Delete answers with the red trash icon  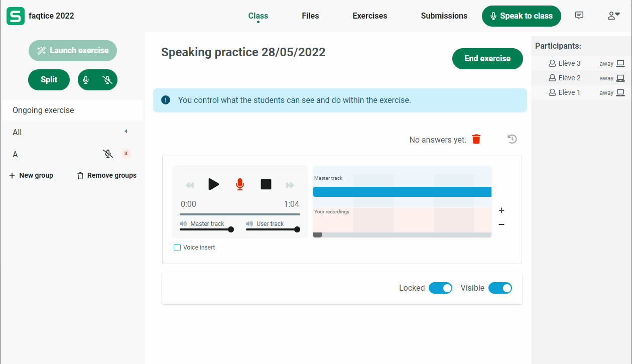click(x=476, y=139)
